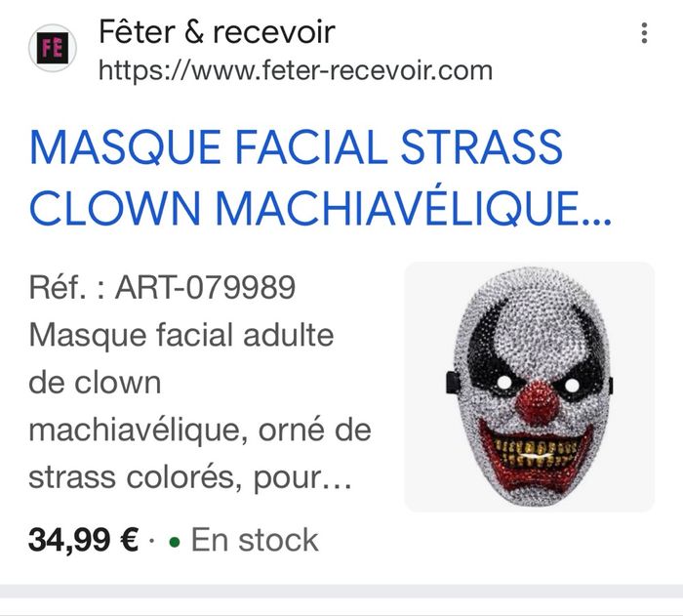Click the Masque facial adulte description line
The image size is (683, 616).
(x=181, y=336)
